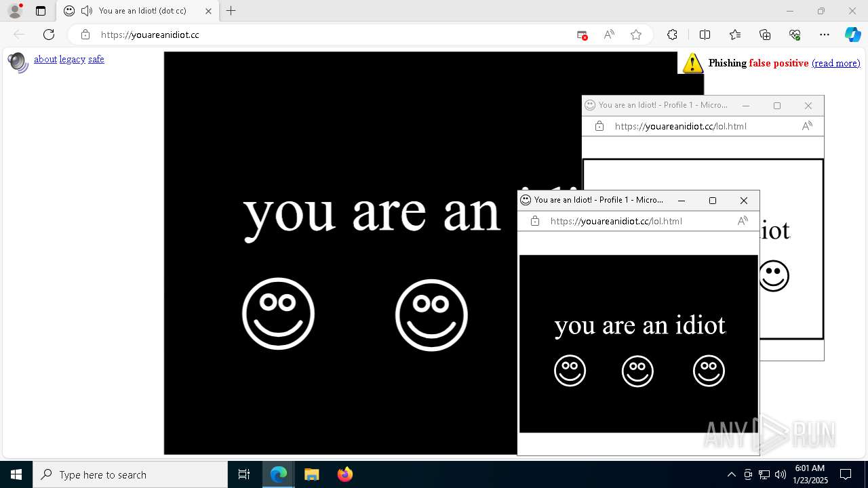Enable split screen view

click(705, 35)
